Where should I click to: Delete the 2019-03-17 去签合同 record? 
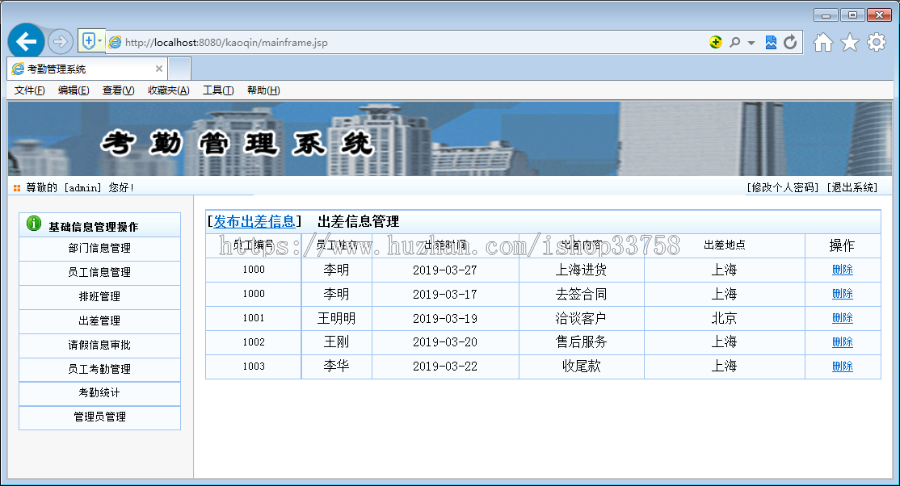842,294
